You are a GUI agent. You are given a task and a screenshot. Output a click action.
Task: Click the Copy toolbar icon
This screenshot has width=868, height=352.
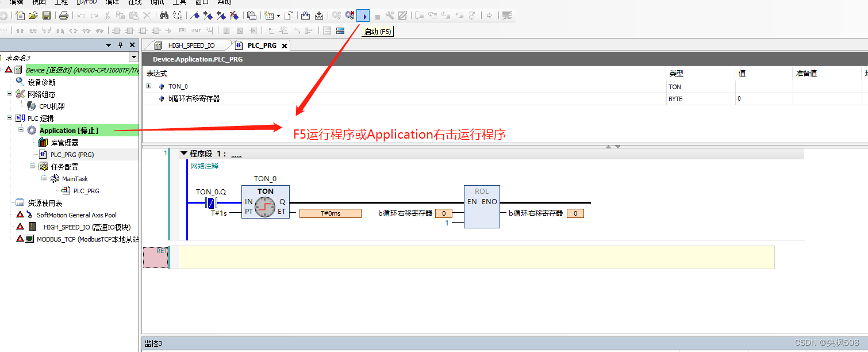tap(120, 16)
